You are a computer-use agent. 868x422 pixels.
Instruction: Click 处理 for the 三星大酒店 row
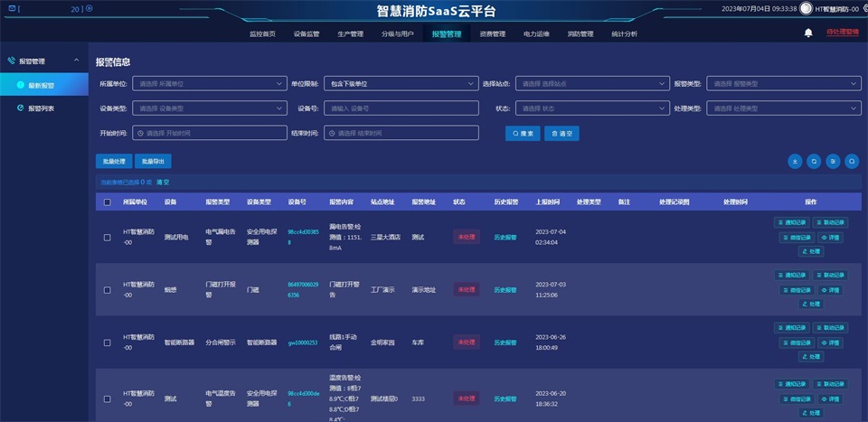pyautogui.click(x=811, y=251)
